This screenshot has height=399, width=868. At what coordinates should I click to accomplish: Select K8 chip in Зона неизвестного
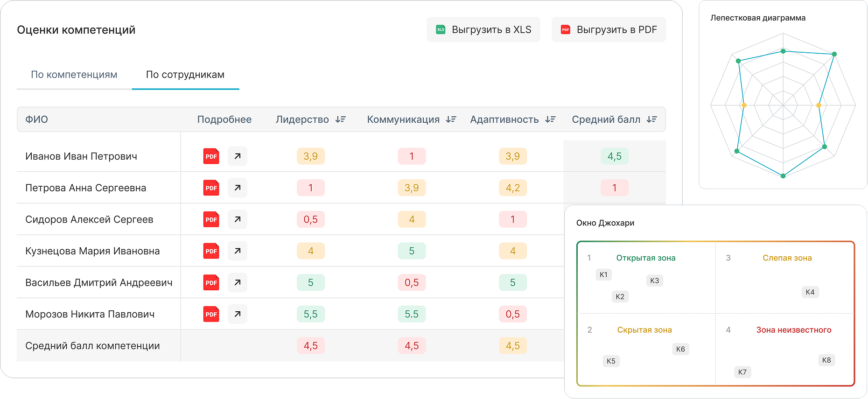pos(826,360)
